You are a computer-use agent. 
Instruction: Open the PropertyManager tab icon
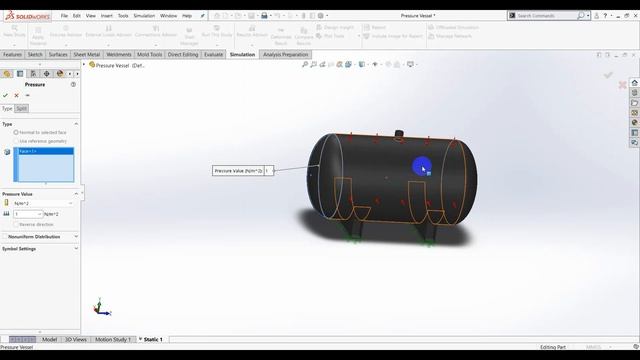(x=20, y=74)
